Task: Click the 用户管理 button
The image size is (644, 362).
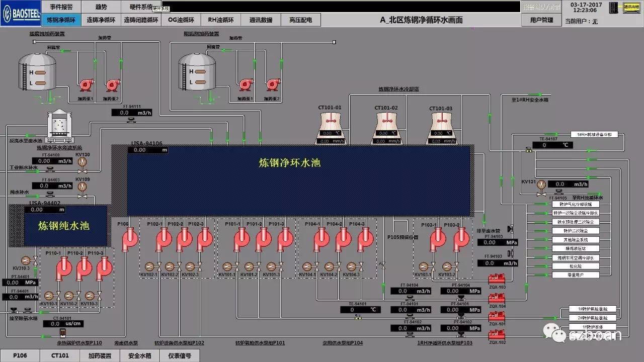Action: tap(541, 20)
